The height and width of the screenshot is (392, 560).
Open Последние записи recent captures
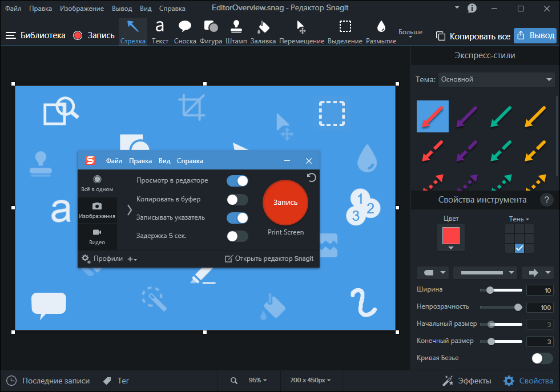click(48, 381)
